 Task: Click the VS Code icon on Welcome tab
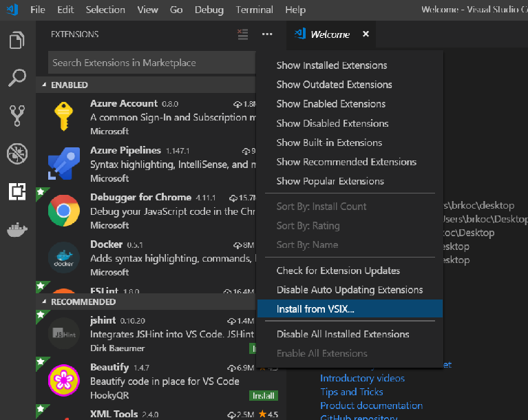coord(300,34)
